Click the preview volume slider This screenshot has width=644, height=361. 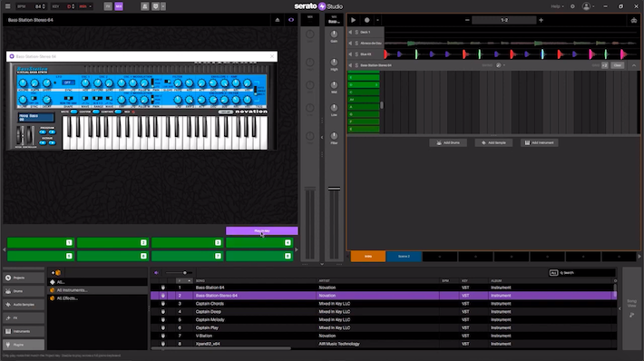(x=179, y=273)
